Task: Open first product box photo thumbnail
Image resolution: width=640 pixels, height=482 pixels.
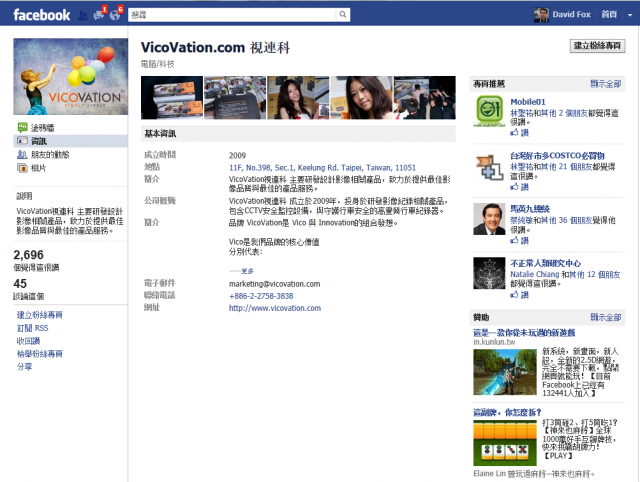Action: pyautogui.click(x=172, y=98)
